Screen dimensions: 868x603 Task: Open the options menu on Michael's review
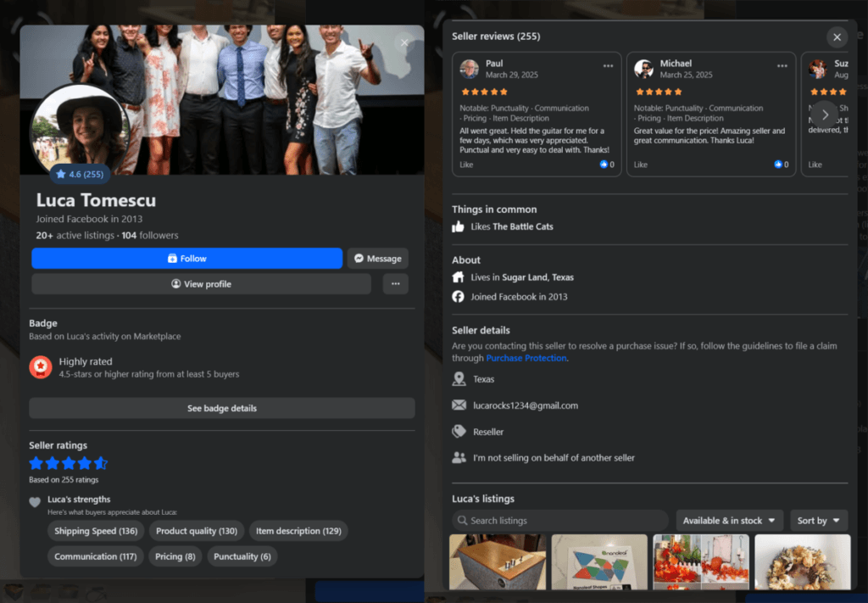[x=782, y=65]
